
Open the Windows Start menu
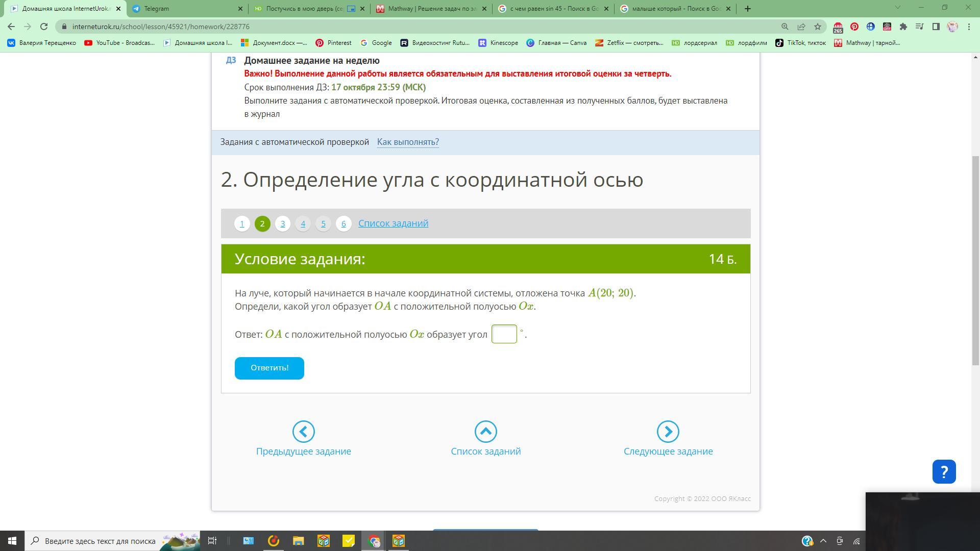pos(12,541)
